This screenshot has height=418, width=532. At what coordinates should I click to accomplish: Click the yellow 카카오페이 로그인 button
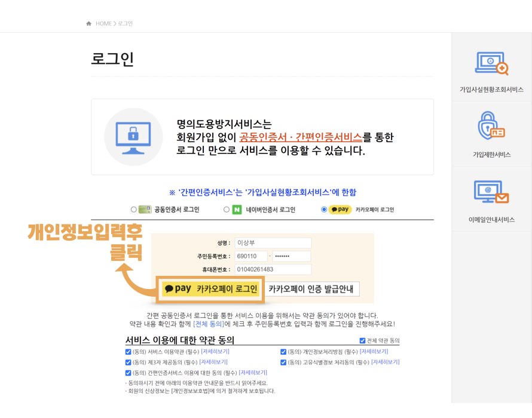pyautogui.click(x=210, y=289)
